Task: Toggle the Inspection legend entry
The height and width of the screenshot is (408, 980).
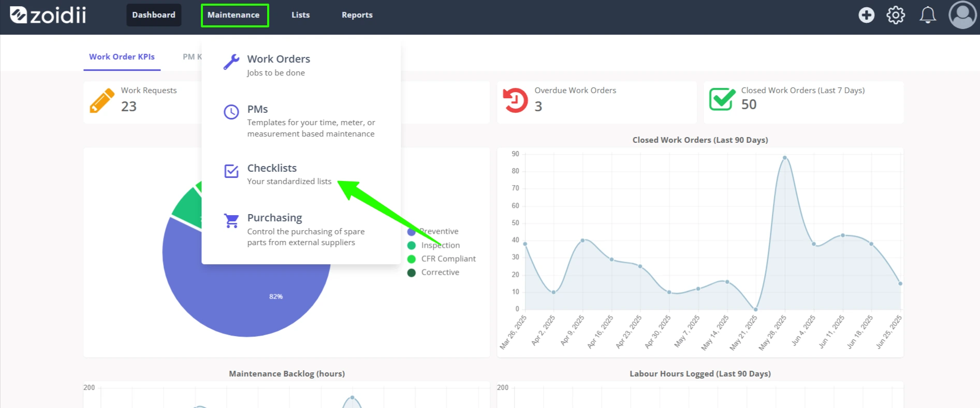Action: [433, 245]
